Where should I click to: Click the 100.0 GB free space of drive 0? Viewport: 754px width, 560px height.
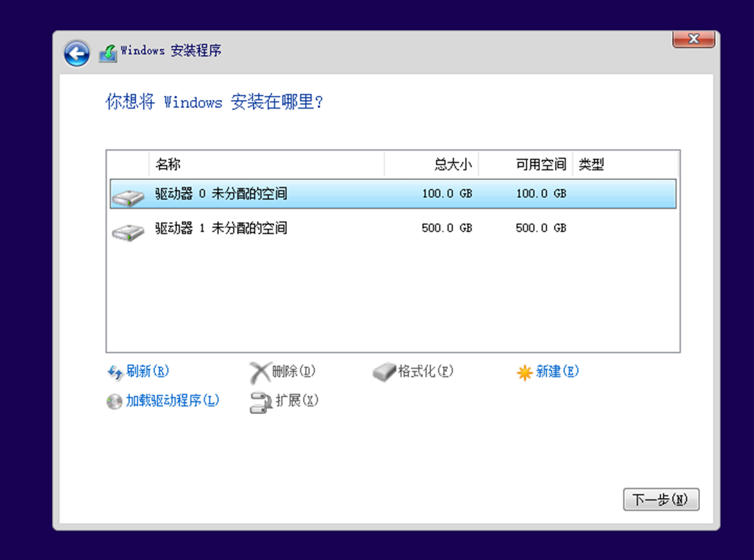click(541, 193)
